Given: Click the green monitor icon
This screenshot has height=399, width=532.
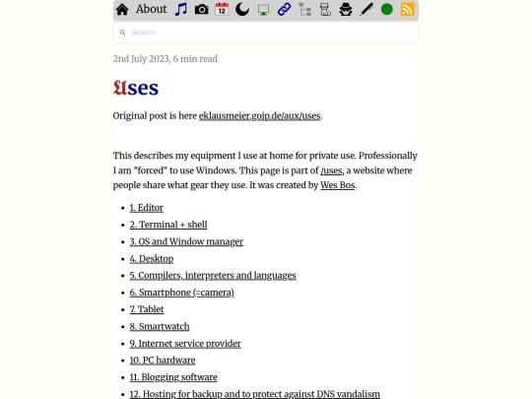Looking at the screenshot, I should click(x=263, y=10).
